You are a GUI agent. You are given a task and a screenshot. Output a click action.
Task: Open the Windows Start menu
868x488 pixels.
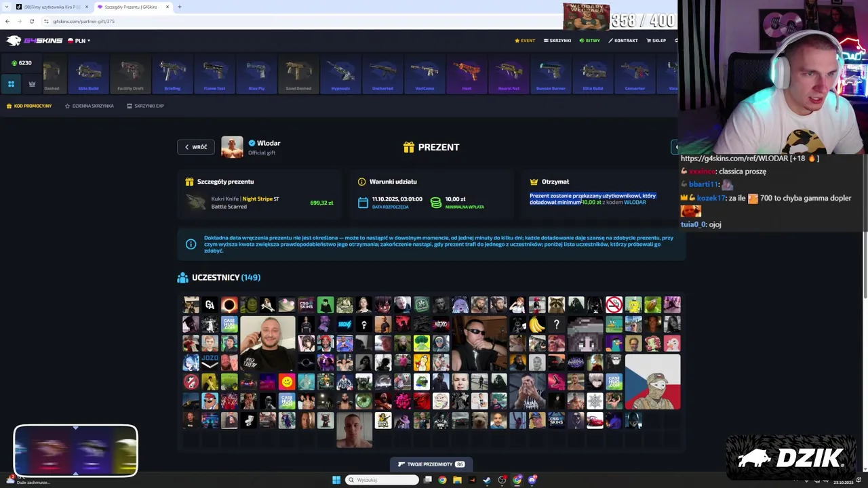[336, 480]
